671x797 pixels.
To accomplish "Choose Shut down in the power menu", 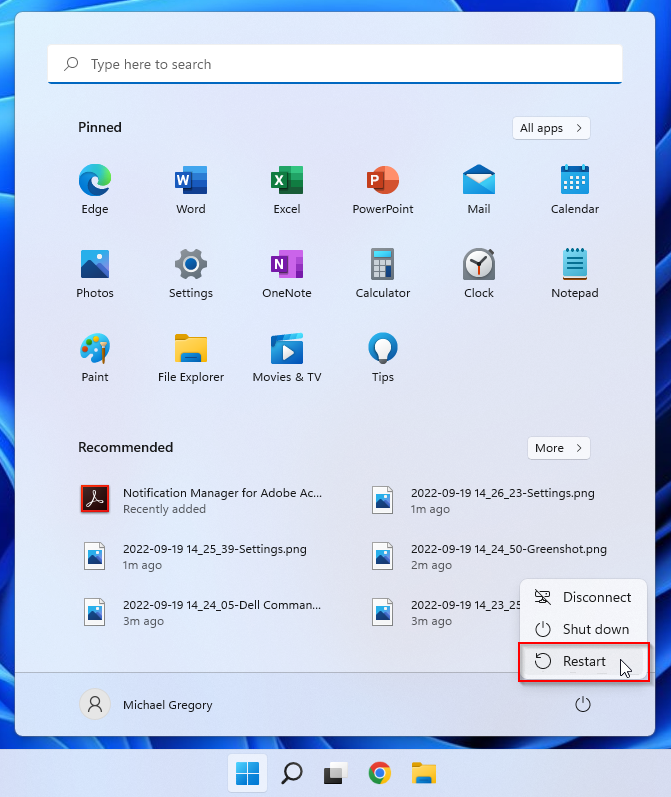I will tap(583, 629).
